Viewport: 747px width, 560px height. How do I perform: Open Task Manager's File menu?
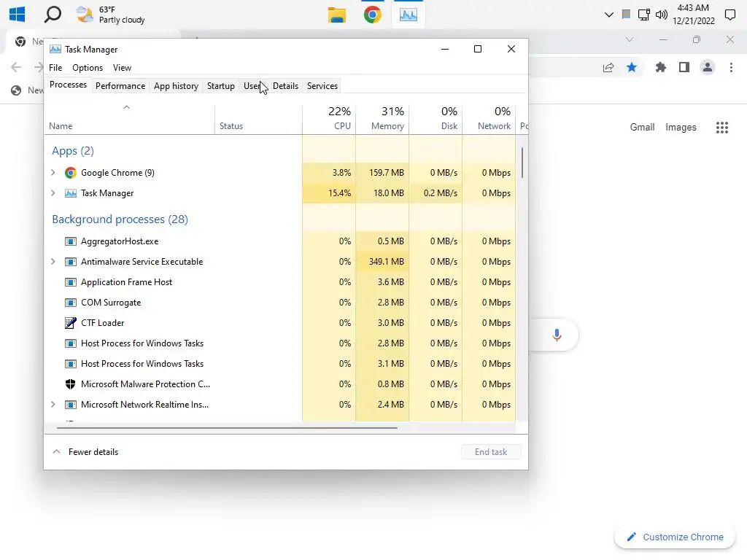pyautogui.click(x=55, y=68)
